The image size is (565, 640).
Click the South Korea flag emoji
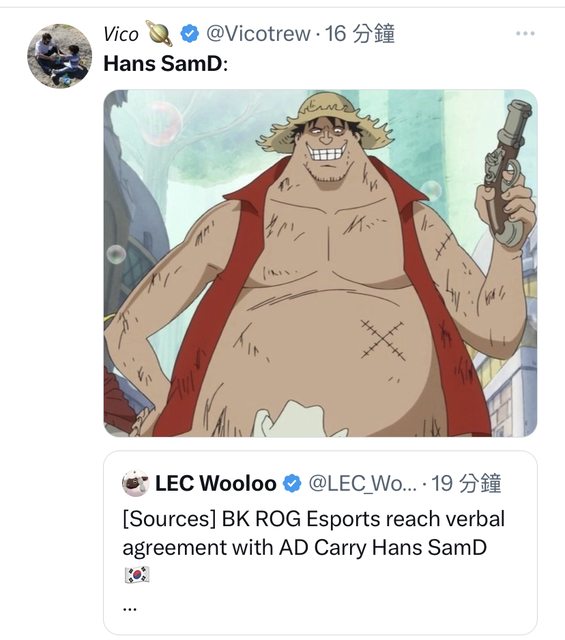[x=137, y=575]
